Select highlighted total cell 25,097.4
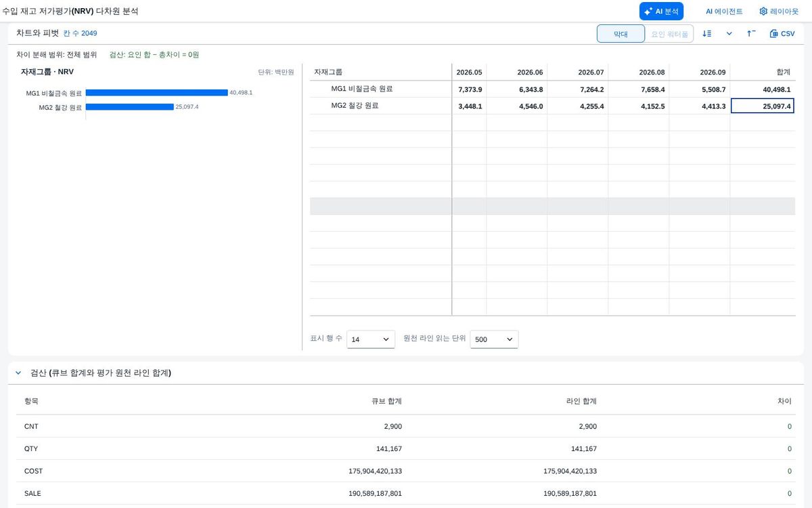The height and width of the screenshot is (508, 812). click(x=763, y=106)
